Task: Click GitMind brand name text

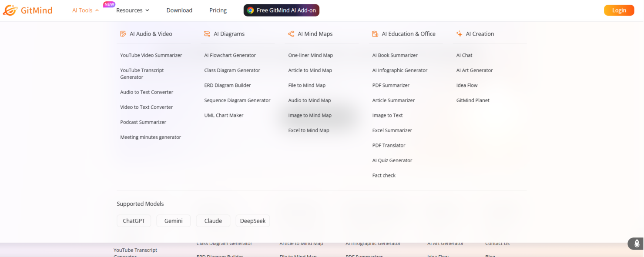Action: click(37, 10)
